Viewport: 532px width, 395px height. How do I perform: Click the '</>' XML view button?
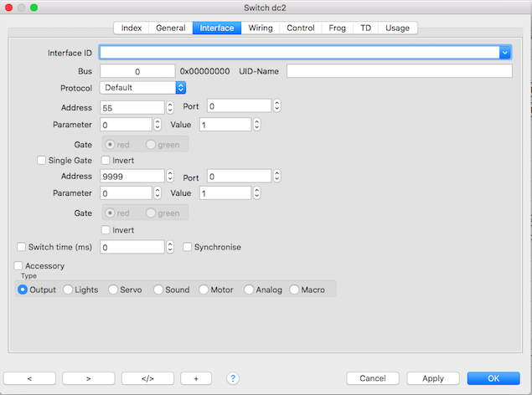147,378
